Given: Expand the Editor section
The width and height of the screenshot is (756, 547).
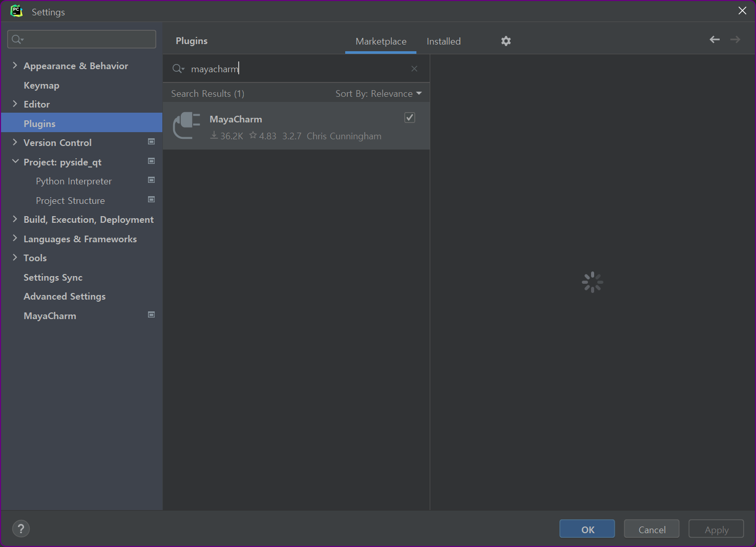Looking at the screenshot, I should 15,104.
